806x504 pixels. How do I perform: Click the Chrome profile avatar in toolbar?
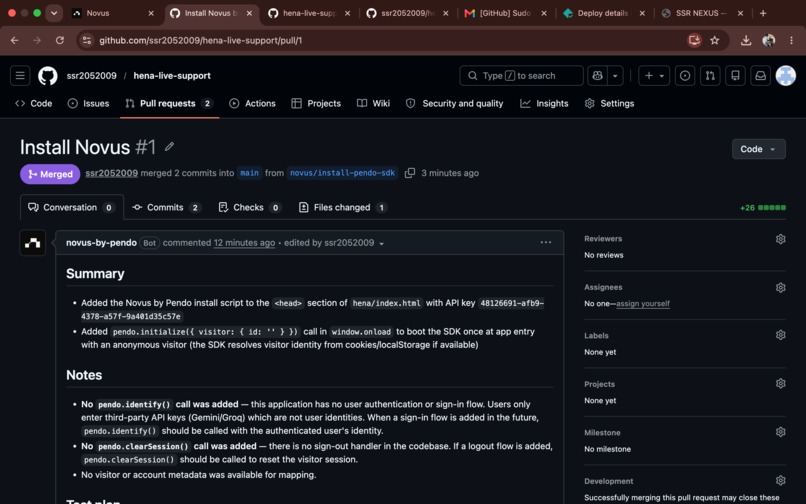click(768, 40)
